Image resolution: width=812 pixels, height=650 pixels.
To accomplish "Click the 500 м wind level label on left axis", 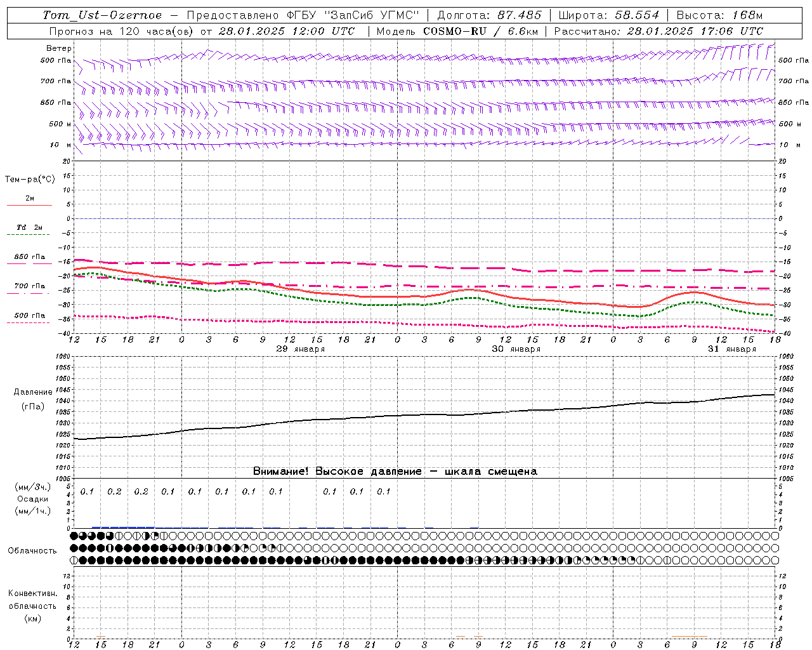I will pyautogui.click(x=61, y=124).
